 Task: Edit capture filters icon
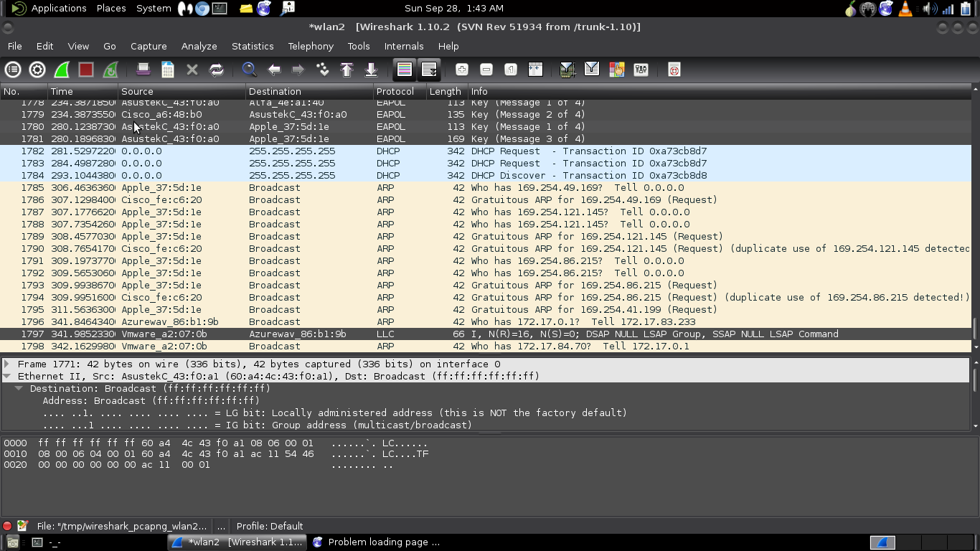pos(567,70)
